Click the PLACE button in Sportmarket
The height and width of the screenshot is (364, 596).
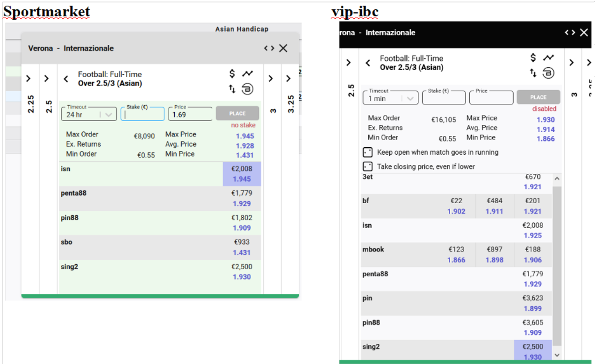pyautogui.click(x=237, y=114)
